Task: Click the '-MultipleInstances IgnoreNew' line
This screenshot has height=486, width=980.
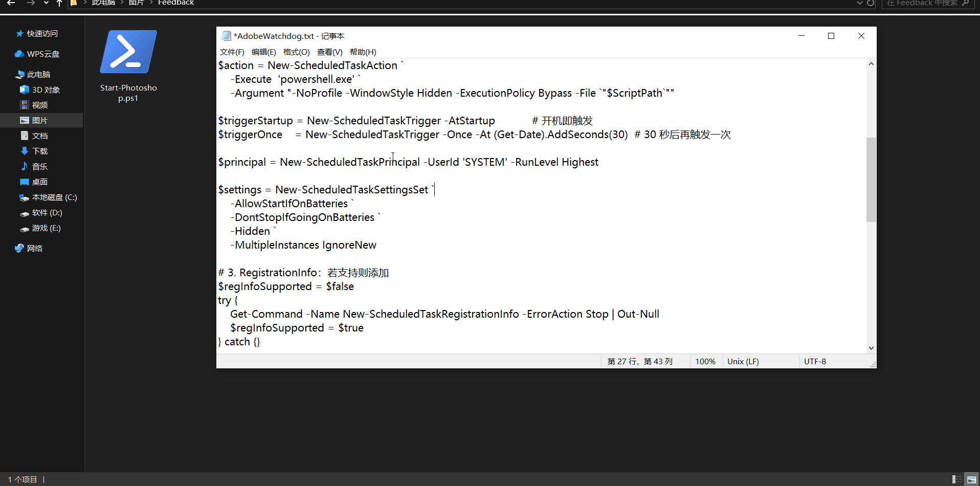Action: (303, 245)
